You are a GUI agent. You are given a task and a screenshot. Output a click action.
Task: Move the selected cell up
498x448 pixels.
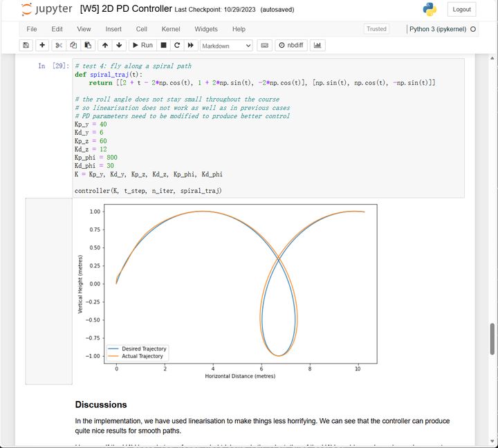[104, 45]
